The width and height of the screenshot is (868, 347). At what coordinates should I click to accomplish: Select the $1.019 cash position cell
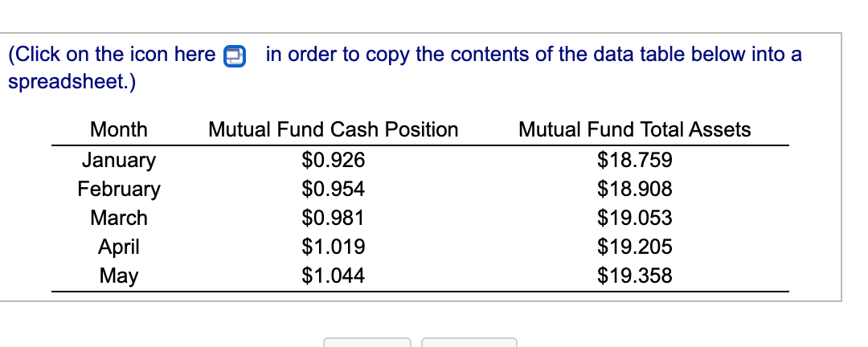(334, 247)
